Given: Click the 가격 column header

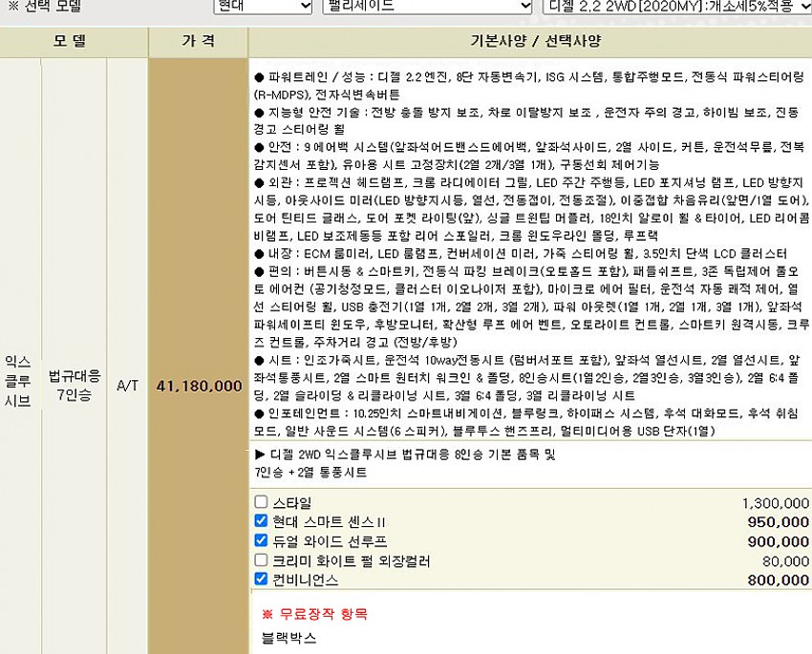Looking at the screenshot, I should click(198, 42).
